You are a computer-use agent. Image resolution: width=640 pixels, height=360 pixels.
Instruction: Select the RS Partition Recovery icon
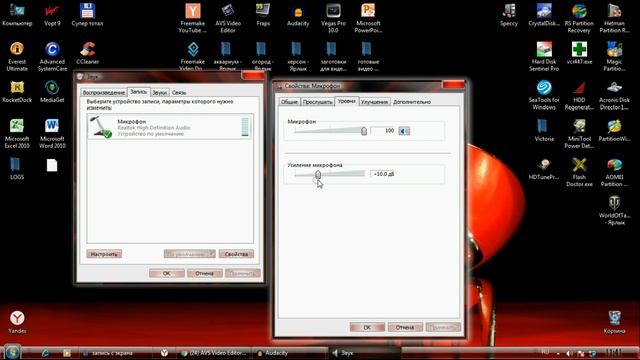pos(579,18)
